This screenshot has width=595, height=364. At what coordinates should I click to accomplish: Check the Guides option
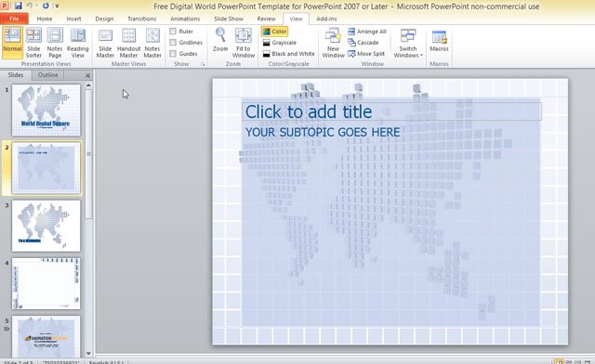pyautogui.click(x=173, y=54)
